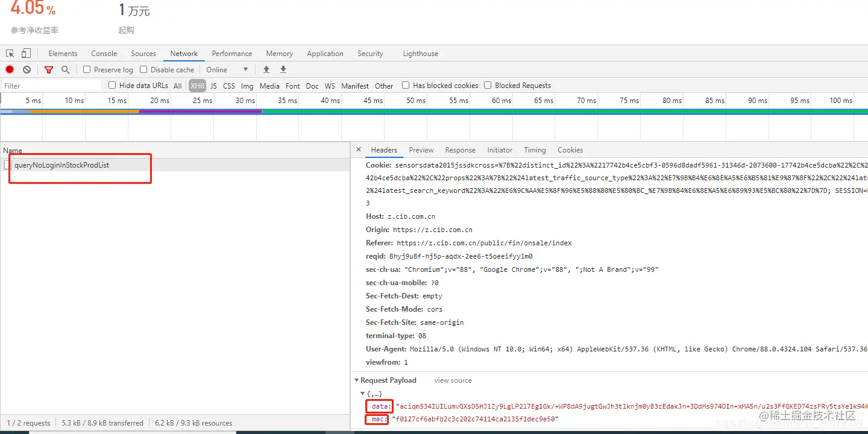
Task: Filter requests by WS type
Action: pyautogui.click(x=330, y=86)
